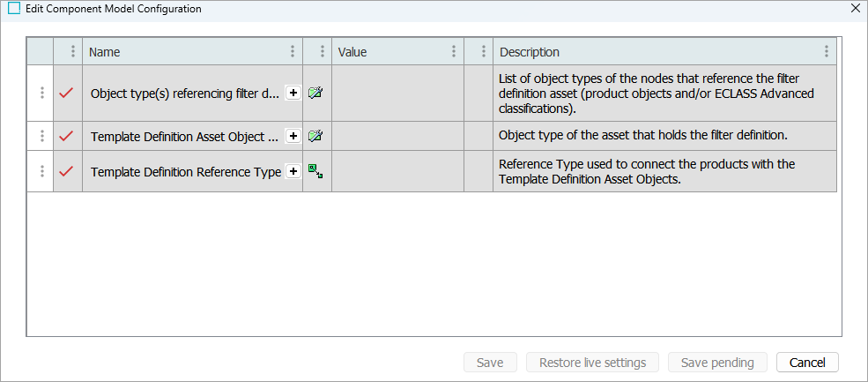This screenshot has width=868, height=382.
Task: Click the red checkmark in Template Definition Asset Object row
Action: [66, 136]
